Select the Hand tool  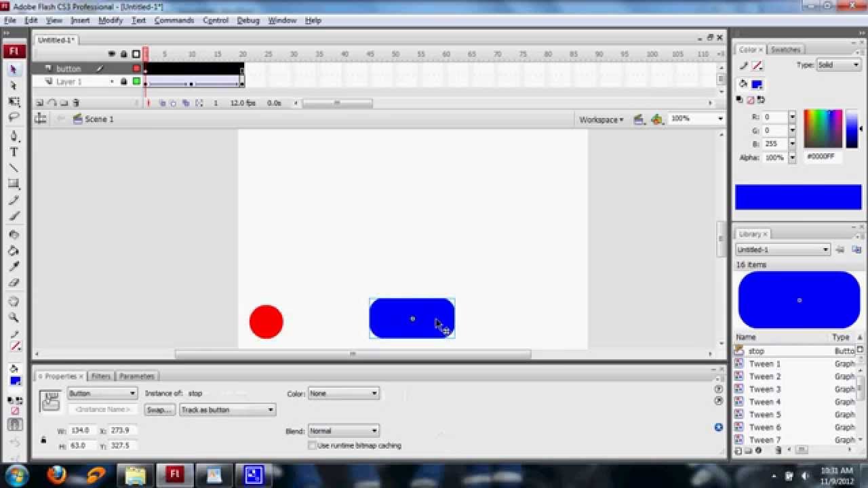point(14,302)
